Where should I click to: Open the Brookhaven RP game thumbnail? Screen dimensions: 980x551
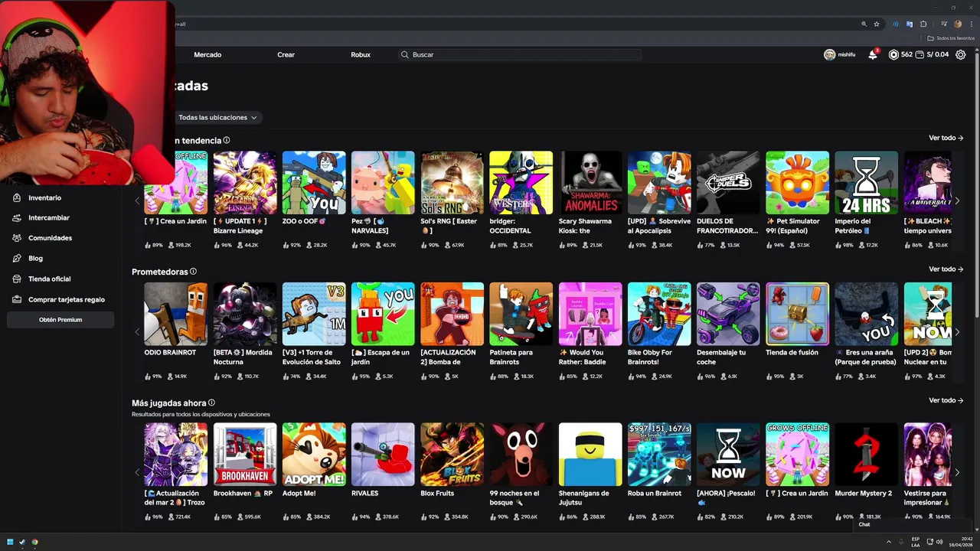[x=245, y=454]
